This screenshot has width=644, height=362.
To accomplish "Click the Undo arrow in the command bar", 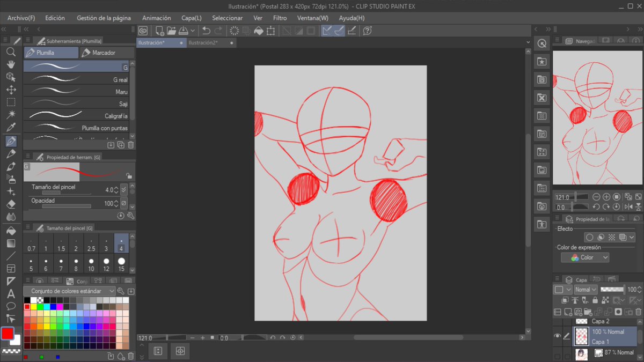I will coord(206,31).
